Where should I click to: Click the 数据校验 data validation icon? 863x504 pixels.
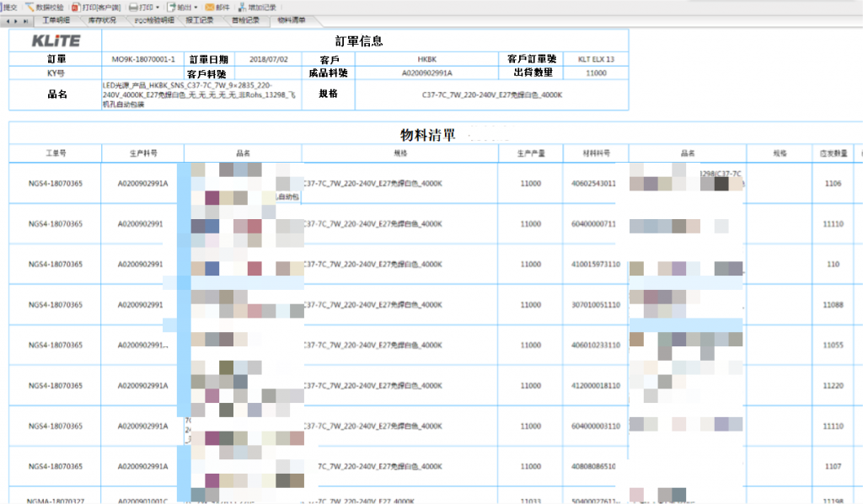29,7
